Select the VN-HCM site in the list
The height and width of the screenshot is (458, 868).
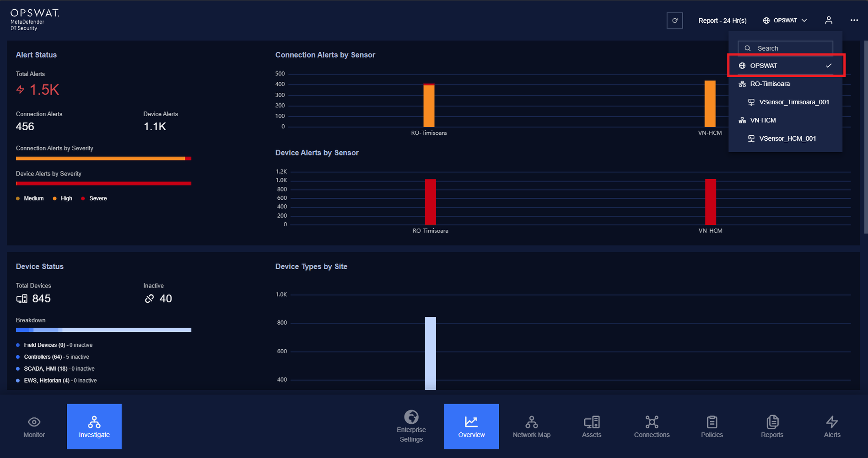point(785,120)
